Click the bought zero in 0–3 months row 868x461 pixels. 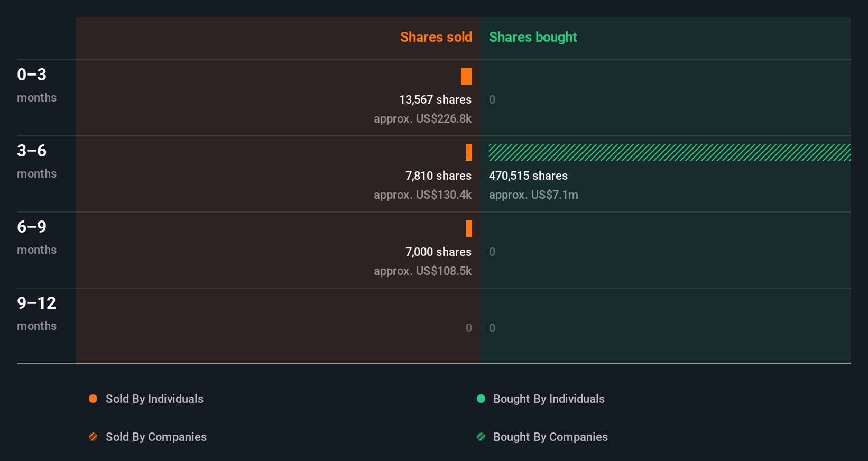[492, 99]
